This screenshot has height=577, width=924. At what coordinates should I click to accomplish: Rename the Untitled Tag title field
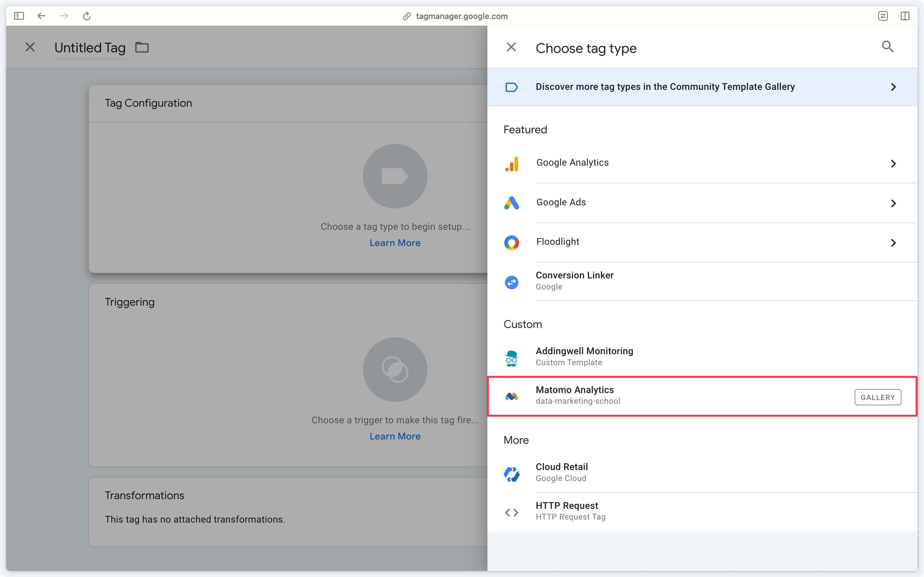click(x=90, y=48)
